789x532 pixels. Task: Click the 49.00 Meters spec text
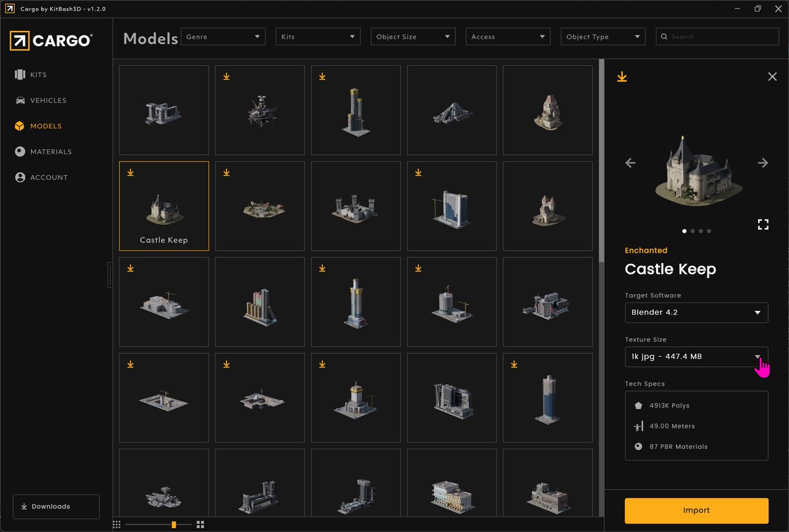click(x=672, y=426)
